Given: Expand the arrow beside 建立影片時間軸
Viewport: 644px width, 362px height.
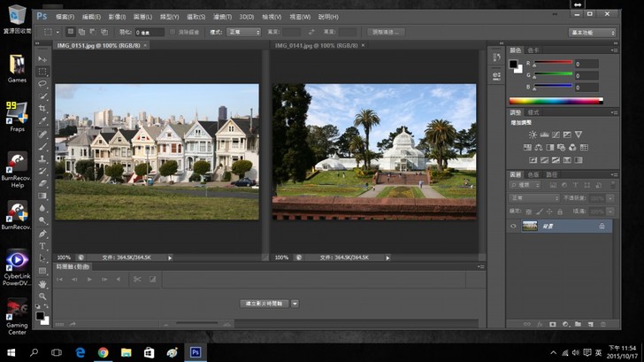Looking at the screenshot, I should tap(295, 303).
